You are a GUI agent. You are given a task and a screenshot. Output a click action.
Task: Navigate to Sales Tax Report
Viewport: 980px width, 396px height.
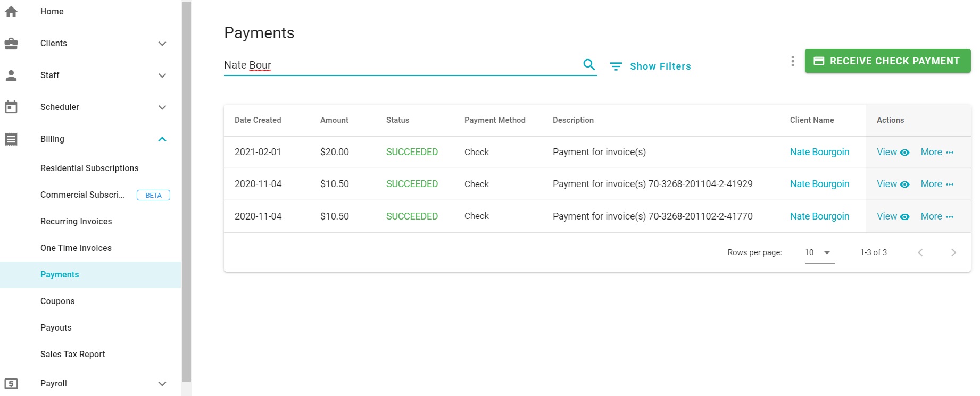click(x=73, y=354)
